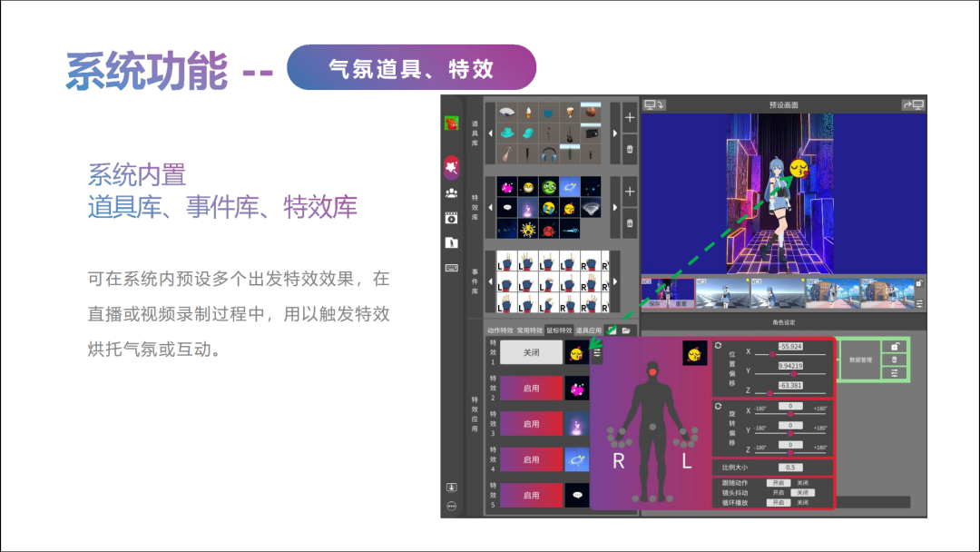Click the 位置偏移 Y slider handle

pos(793,373)
